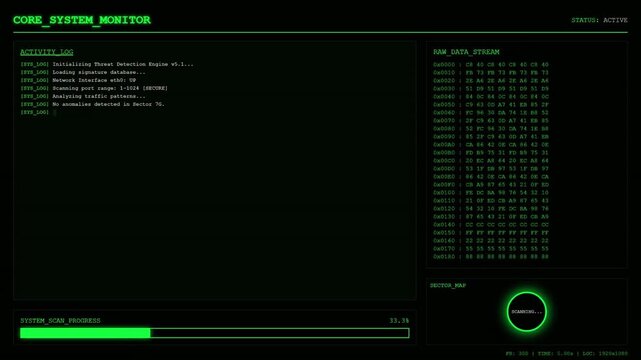
Task: Select hex row 0x0180 of 88 bytes
Action: point(491,257)
